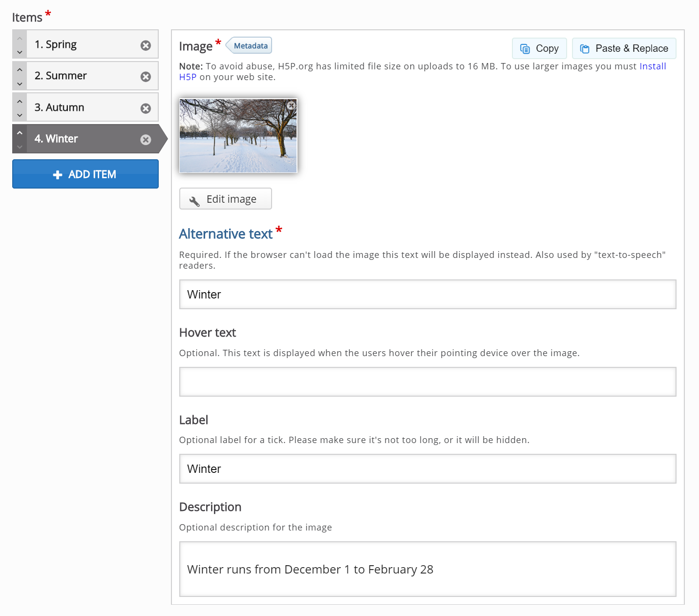Screen dimensions: 699x616
Task: Remove the Winter item
Action: [x=146, y=140]
